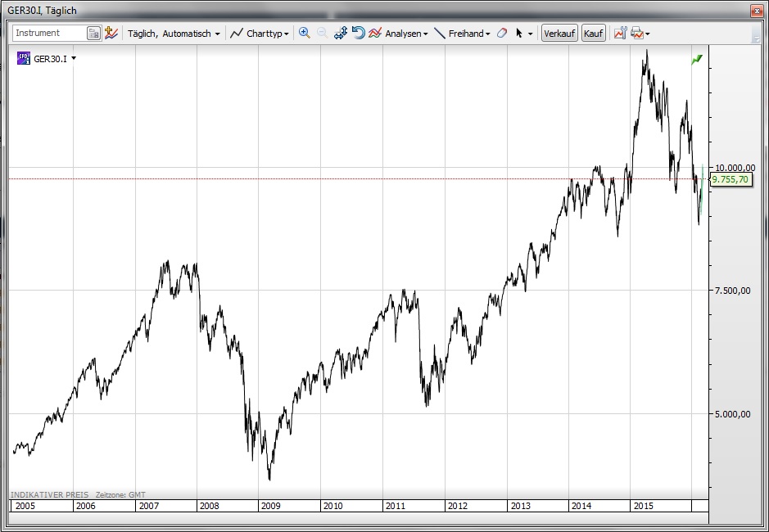Screen dimensions: 769x532
Task: Click the 2015 label on time axis
Action: tap(643, 506)
